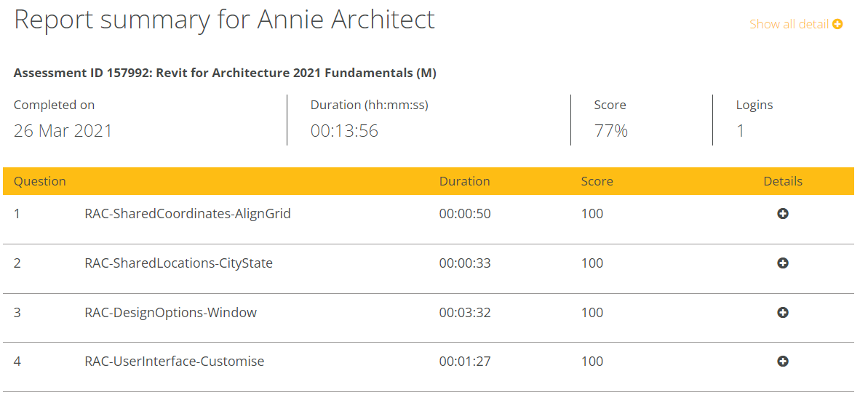
Task: Select the RAC-DesignOptions-Window question name
Action: pos(170,313)
